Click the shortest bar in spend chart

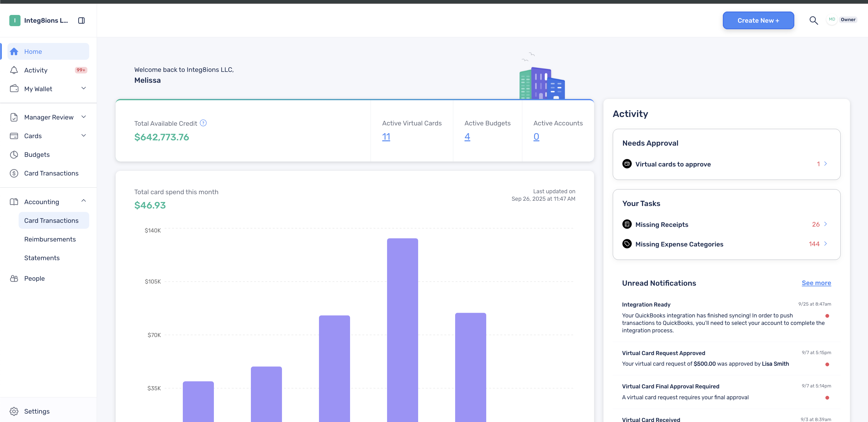coord(198,401)
